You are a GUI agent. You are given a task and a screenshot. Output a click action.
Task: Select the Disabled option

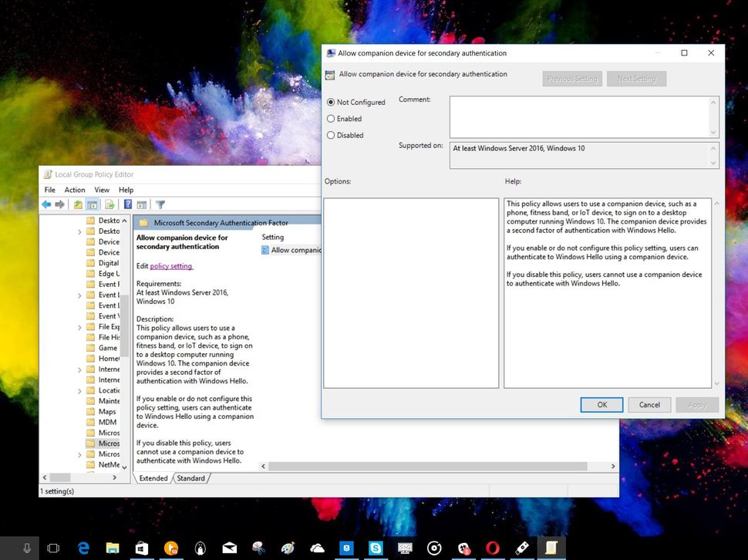pyautogui.click(x=332, y=135)
